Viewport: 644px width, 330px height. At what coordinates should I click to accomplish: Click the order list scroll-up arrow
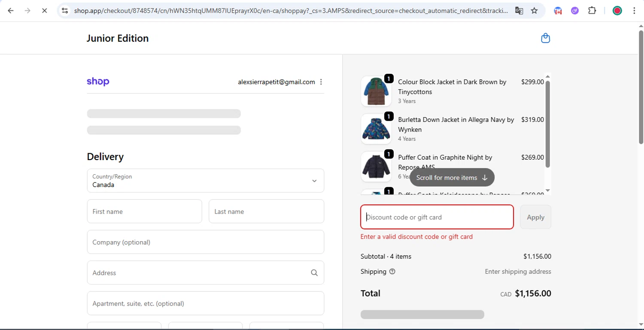pyautogui.click(x=547, y=77)
